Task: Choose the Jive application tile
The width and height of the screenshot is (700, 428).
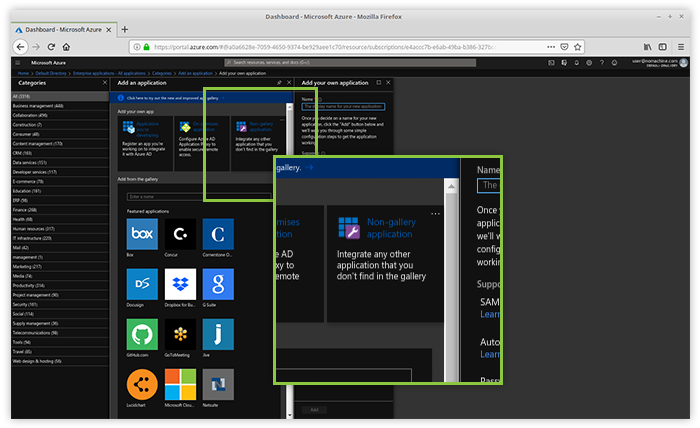Action: click(218, 334)
